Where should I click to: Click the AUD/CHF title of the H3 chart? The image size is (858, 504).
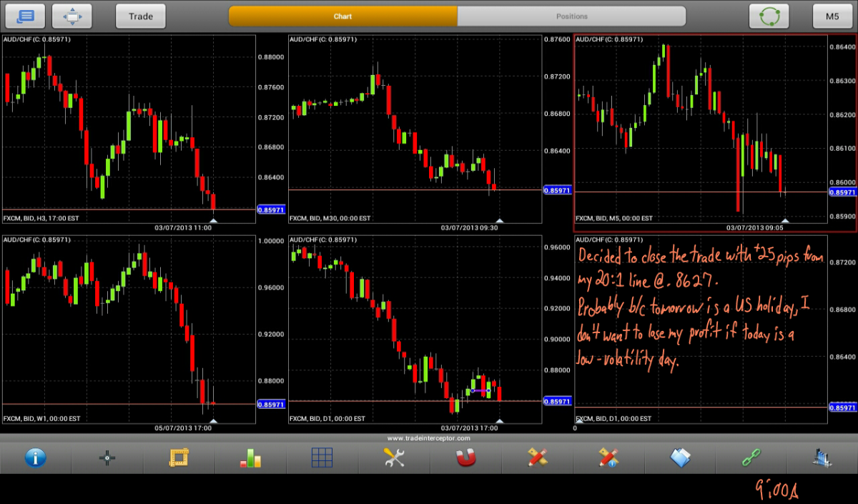pos(37,39)
